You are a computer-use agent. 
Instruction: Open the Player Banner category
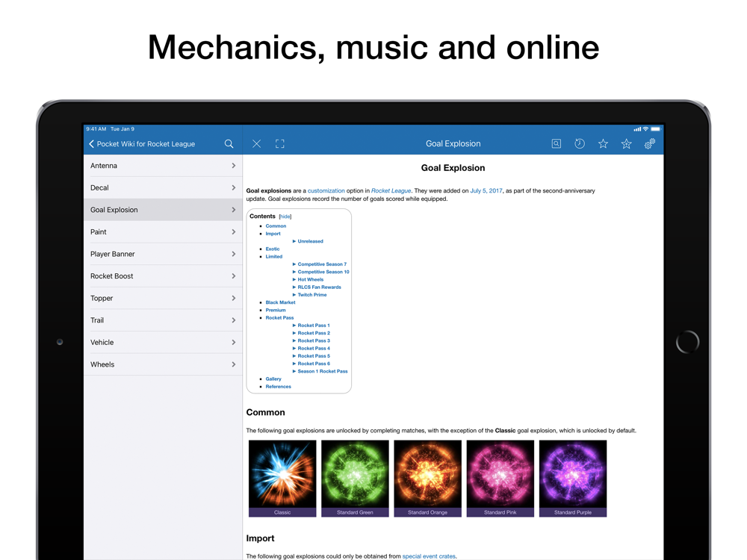click(x=163, y=254)
